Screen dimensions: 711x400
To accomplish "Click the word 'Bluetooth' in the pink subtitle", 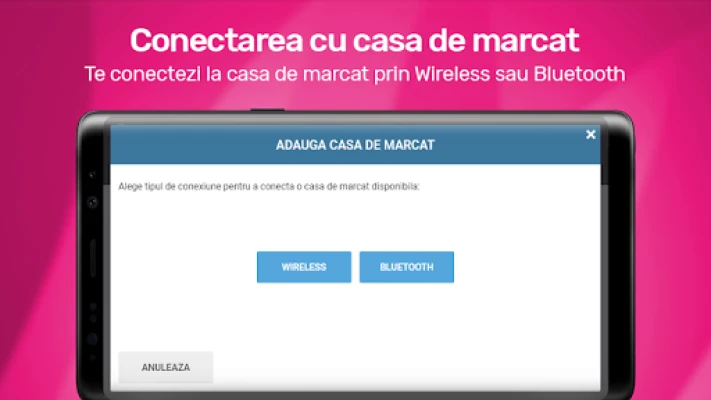I will click(x=580, y=74).
